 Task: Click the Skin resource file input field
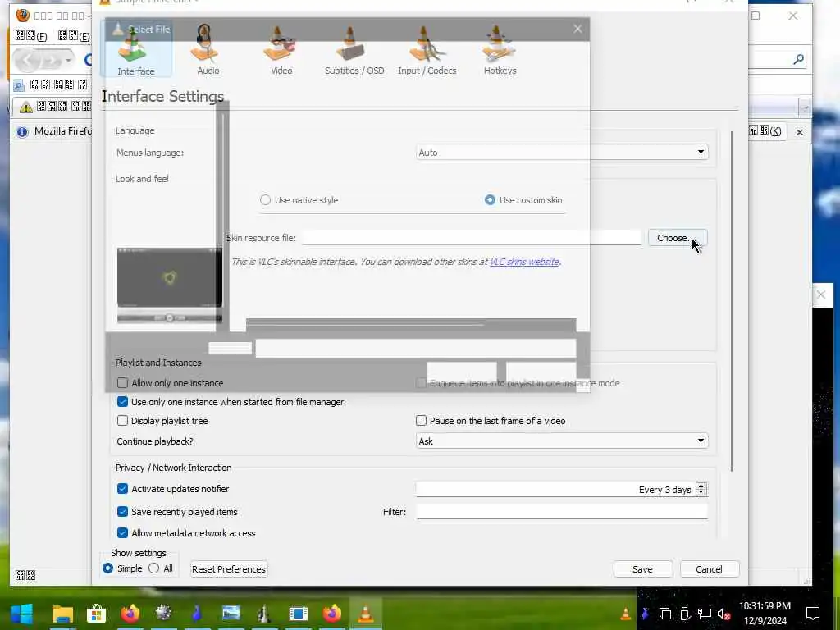click(472, 238)
